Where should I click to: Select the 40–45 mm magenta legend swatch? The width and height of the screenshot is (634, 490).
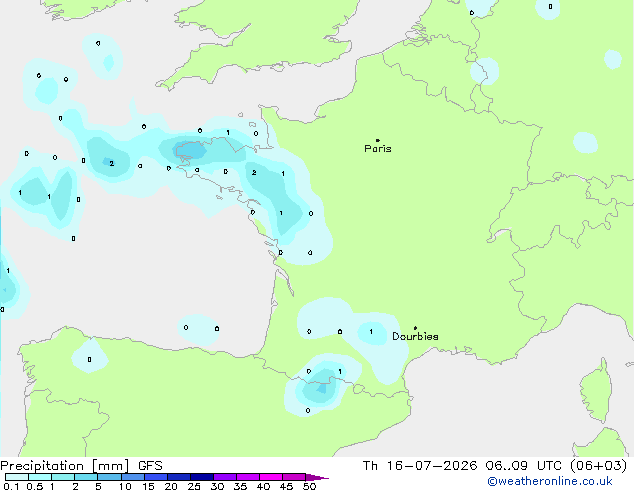271,477
